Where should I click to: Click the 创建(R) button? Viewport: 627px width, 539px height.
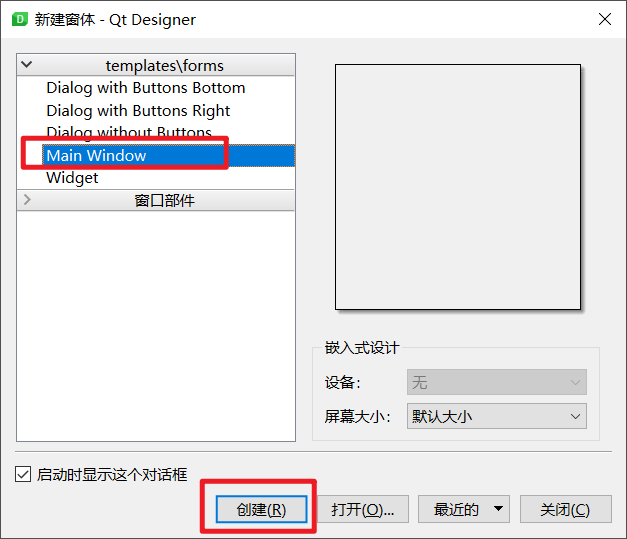(262, 509)
